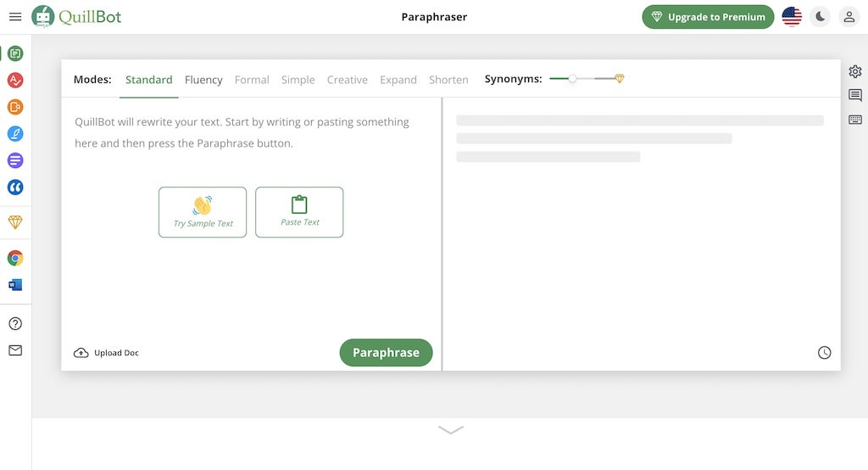Expand the section with bottom chevron
Image resolution: width=868 pixels, height=470 pixels.
(x=451, y=430)
